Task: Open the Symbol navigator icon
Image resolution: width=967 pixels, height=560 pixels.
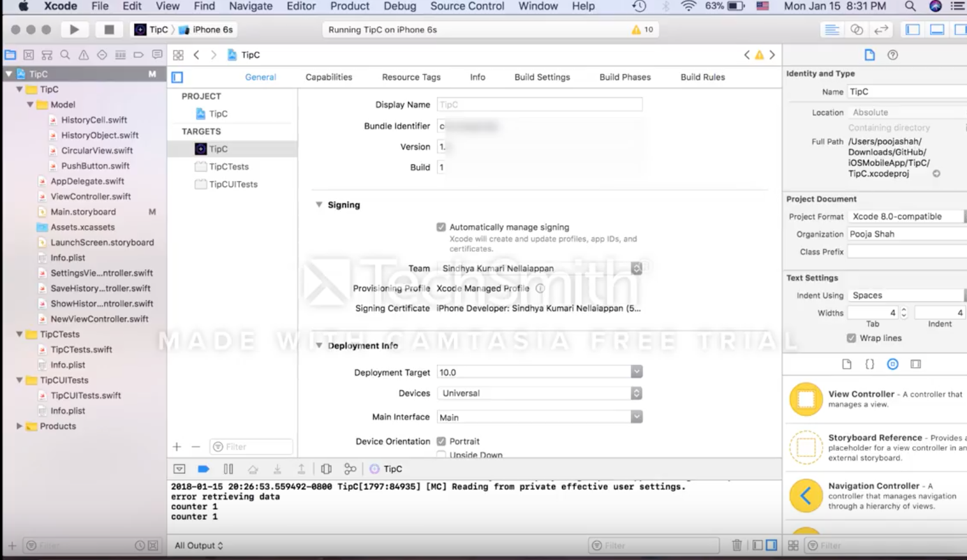Action: click(x=47, y=55)
